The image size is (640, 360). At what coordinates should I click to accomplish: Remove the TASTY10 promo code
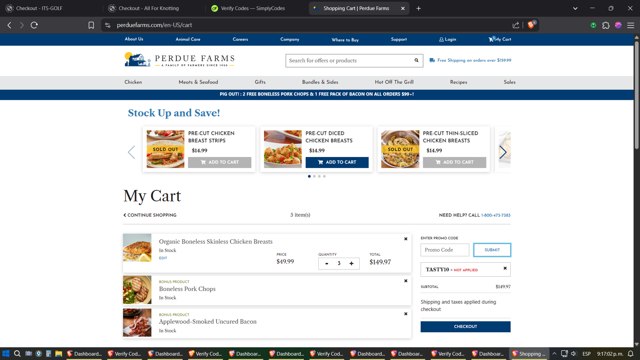505,269
